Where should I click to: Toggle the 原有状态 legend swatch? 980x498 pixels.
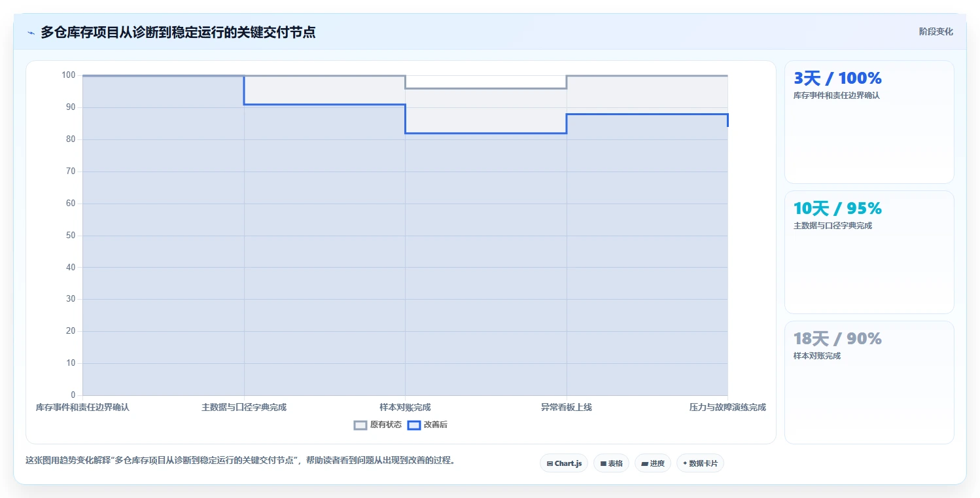[360, 425]
